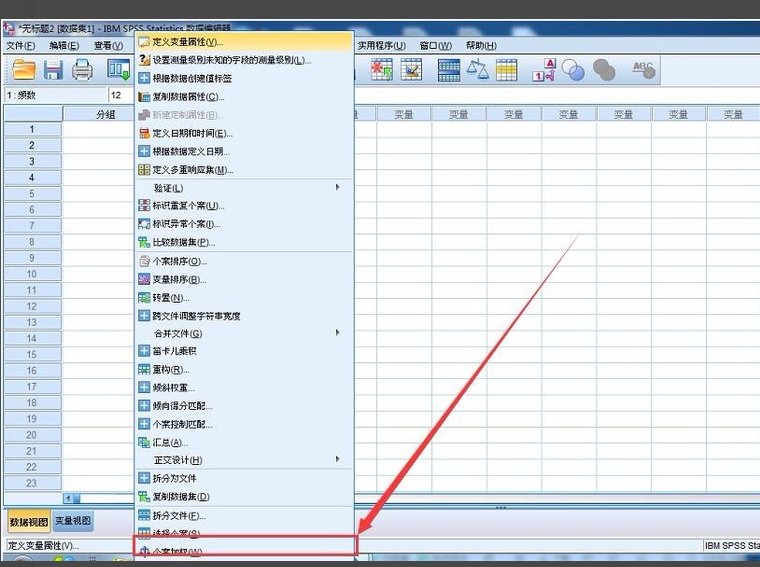Choose 重构(R)... menu entry

point(244,369)
